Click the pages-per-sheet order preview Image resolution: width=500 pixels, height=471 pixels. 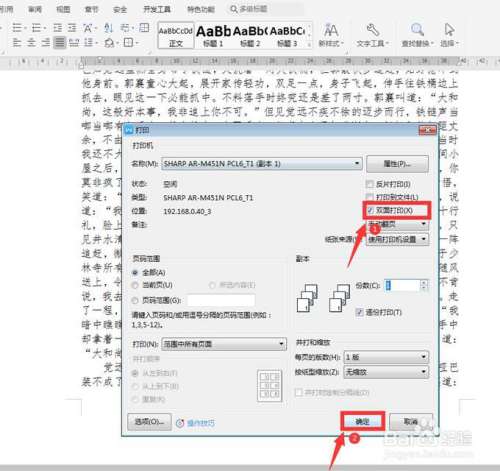[270, 386]
